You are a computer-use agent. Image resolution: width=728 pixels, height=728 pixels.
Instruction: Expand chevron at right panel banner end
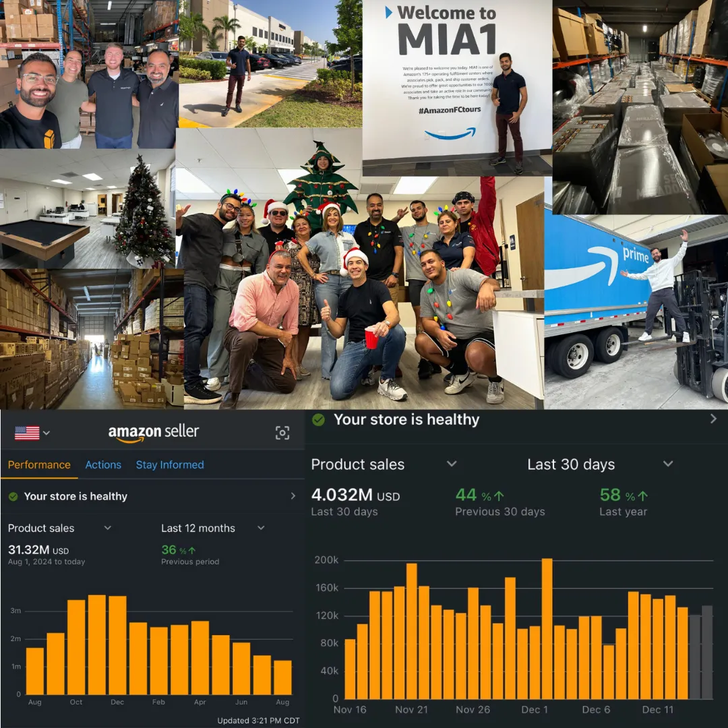(713, 419)
